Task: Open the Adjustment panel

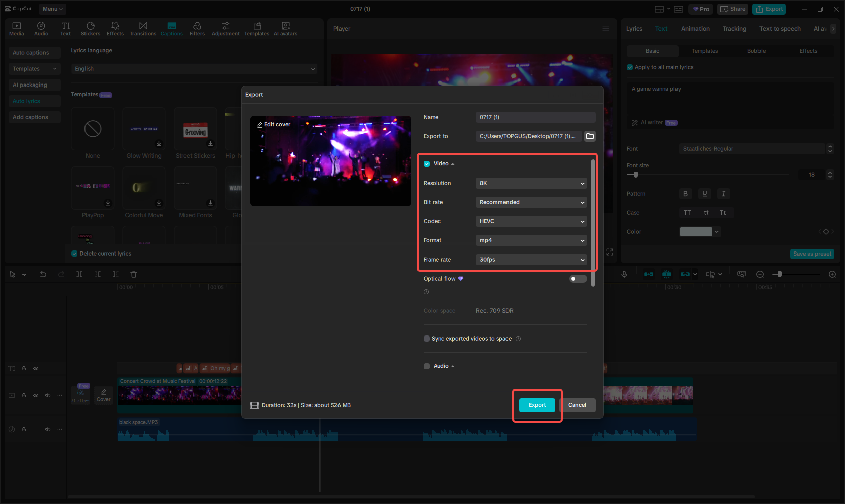Action: 226,29
